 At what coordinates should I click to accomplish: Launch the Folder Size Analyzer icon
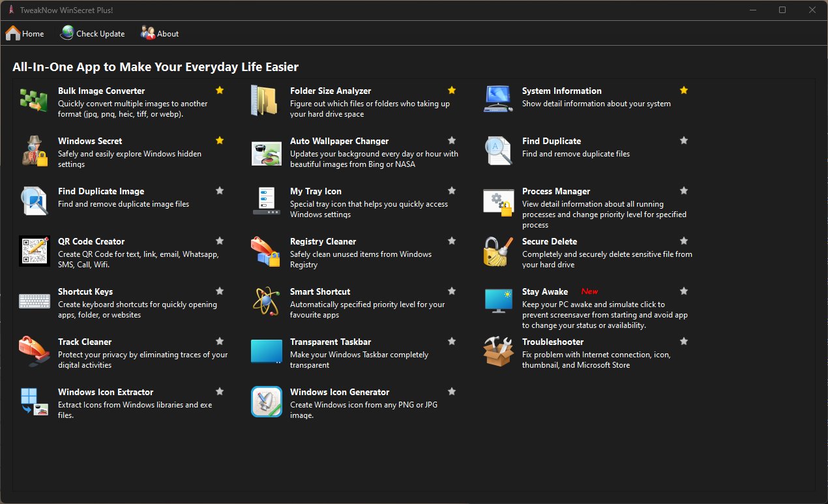266,100
